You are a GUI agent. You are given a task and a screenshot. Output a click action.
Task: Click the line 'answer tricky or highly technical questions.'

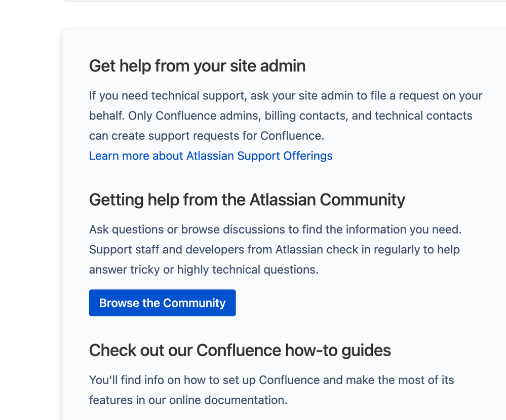(204, 270)
